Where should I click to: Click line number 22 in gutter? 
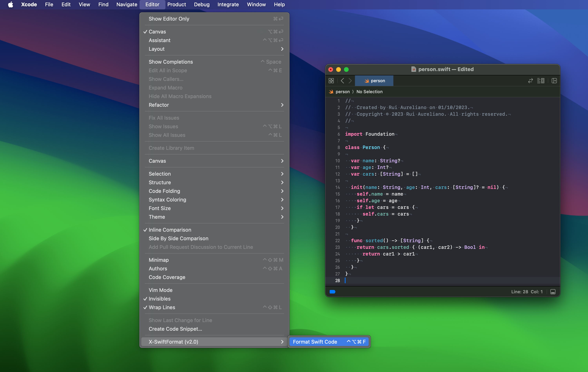(x=337, y=240)
